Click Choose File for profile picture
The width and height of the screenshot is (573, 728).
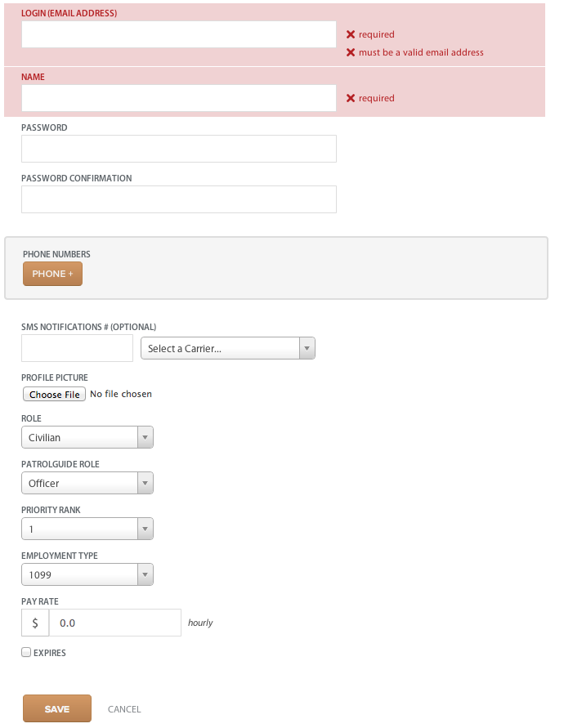54,394
